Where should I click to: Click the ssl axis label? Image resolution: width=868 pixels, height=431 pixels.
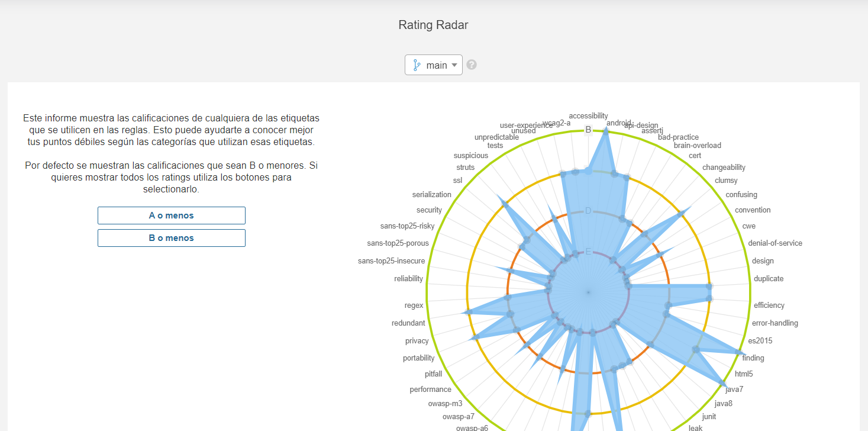point(458,181)
